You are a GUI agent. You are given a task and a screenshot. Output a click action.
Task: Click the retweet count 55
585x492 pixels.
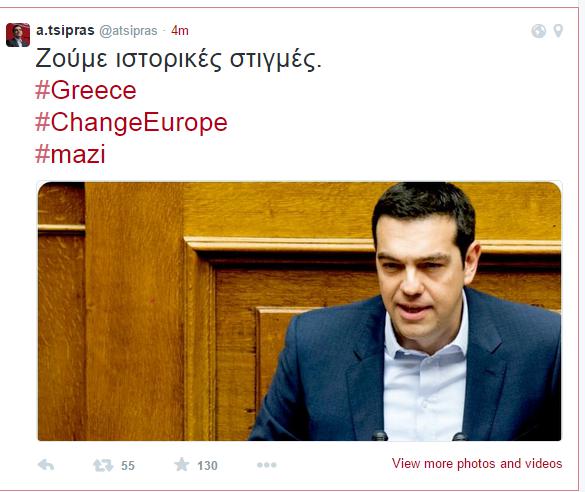(128, 466)
